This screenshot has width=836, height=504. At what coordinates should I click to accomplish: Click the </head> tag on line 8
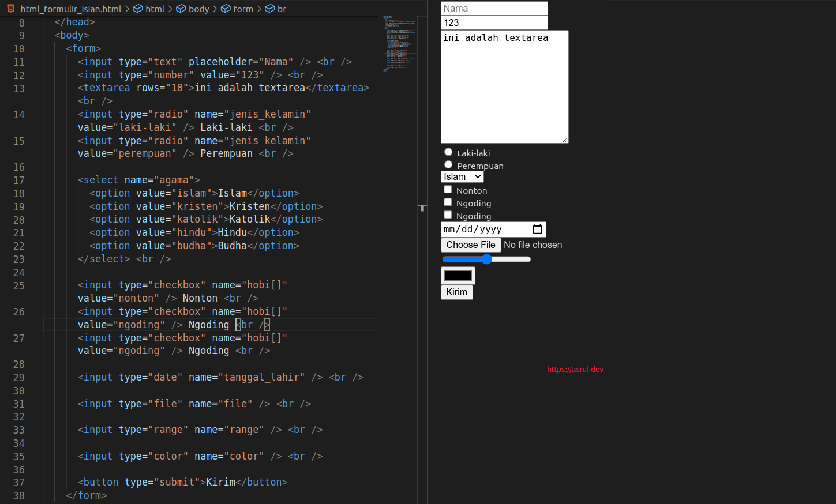(75, 22)
